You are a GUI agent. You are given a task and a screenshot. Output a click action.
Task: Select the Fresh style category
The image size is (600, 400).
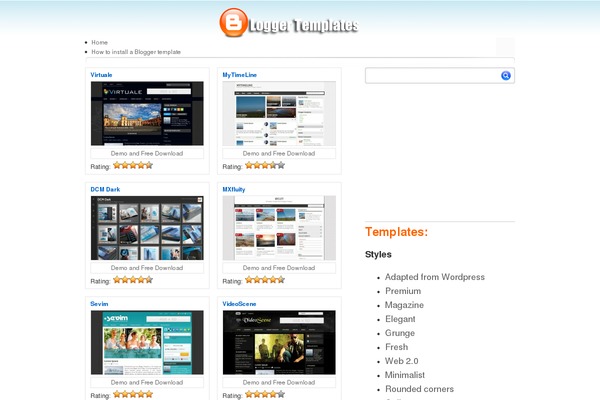pos(396,347)
